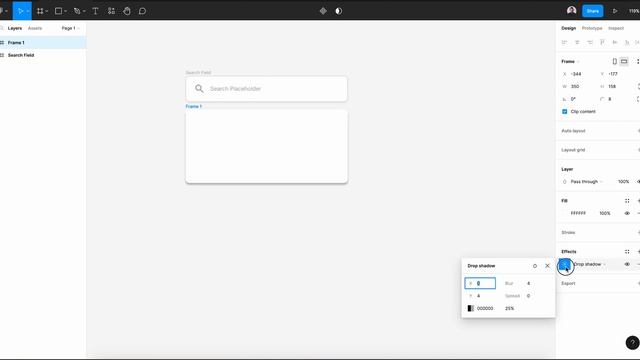Click the shadow X offset input field

(480, 283)
